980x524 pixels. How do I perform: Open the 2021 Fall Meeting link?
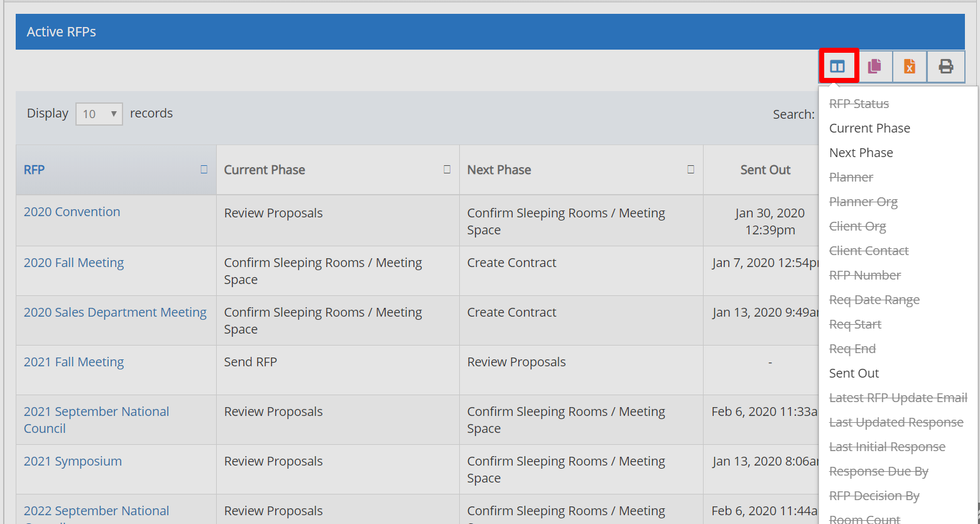73,362
